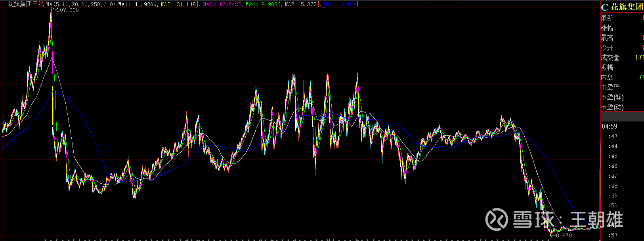Viewport: 644px width, 241px height.
Task: Click the 市盈(动) dynamic P/E row
Action: point(612,107)
